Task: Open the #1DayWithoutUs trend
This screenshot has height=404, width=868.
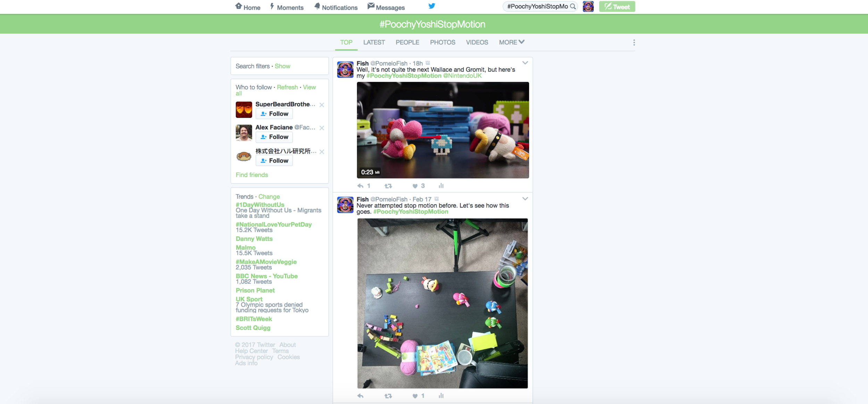Action: click(260, 205)
